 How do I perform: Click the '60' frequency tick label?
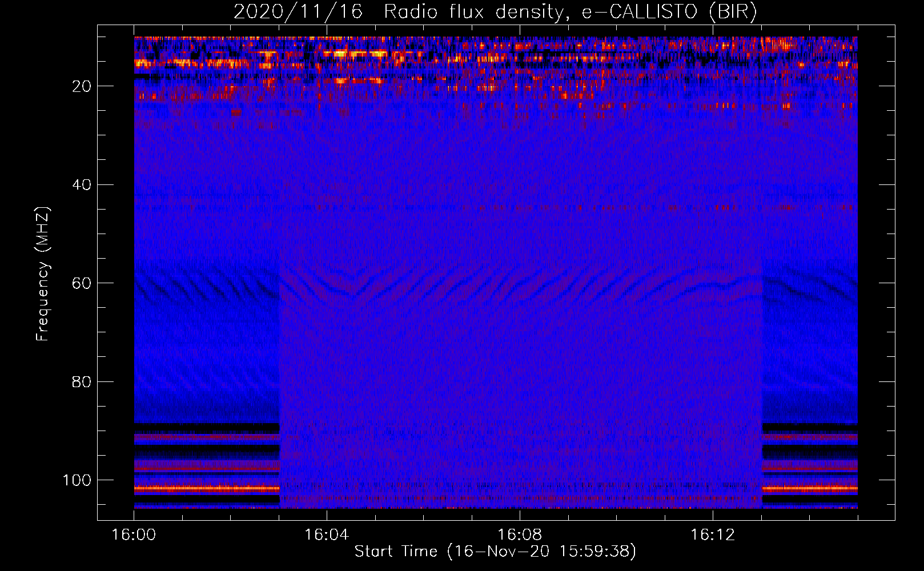tap(82, 284)
